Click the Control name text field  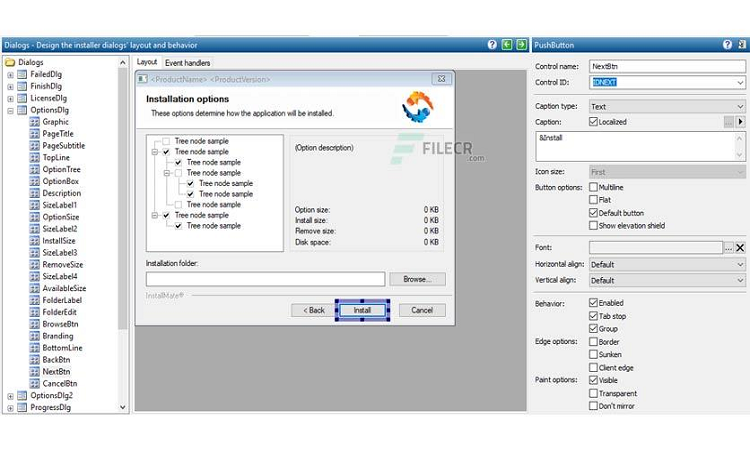(667, 66)
